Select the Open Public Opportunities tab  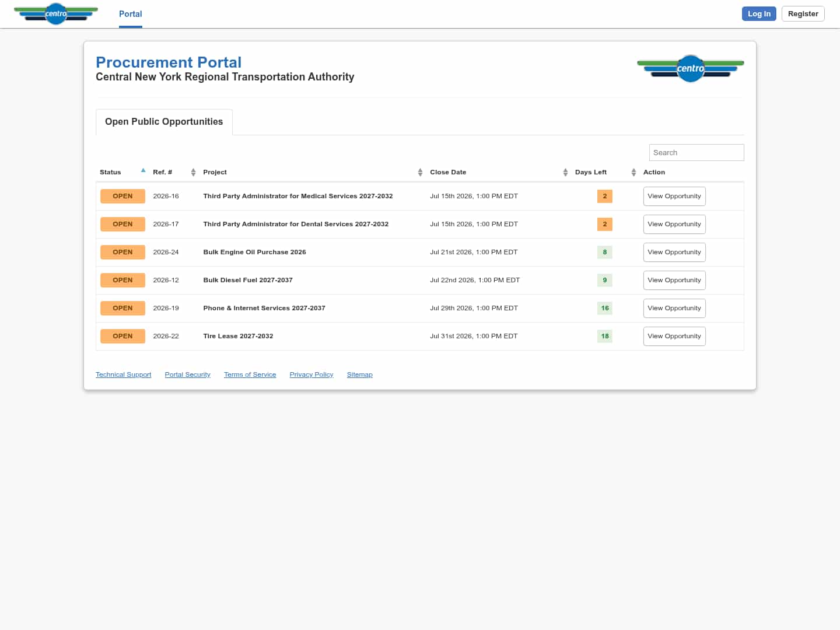click(x=164, y=122)
